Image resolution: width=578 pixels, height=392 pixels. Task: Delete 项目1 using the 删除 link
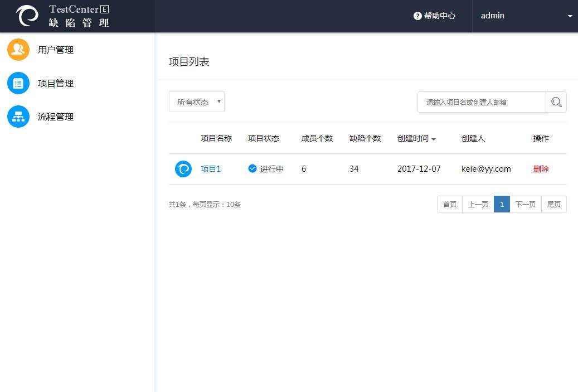pyautogui.click(x=540, y=168)
